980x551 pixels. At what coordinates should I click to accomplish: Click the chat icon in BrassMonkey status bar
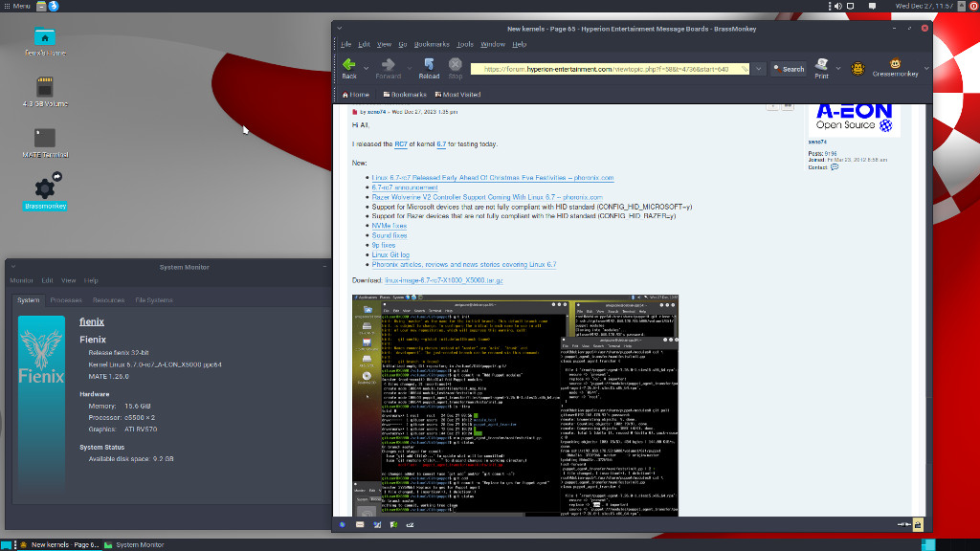[410, 525]
